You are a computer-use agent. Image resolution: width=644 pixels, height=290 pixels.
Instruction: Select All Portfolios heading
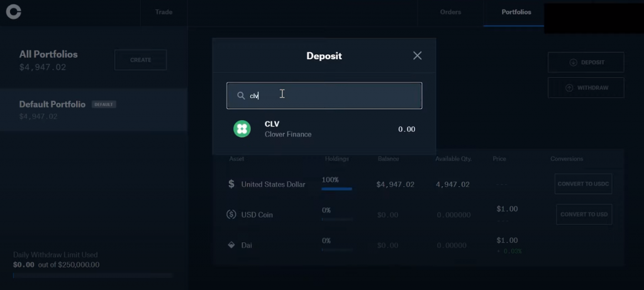point(48,54)
